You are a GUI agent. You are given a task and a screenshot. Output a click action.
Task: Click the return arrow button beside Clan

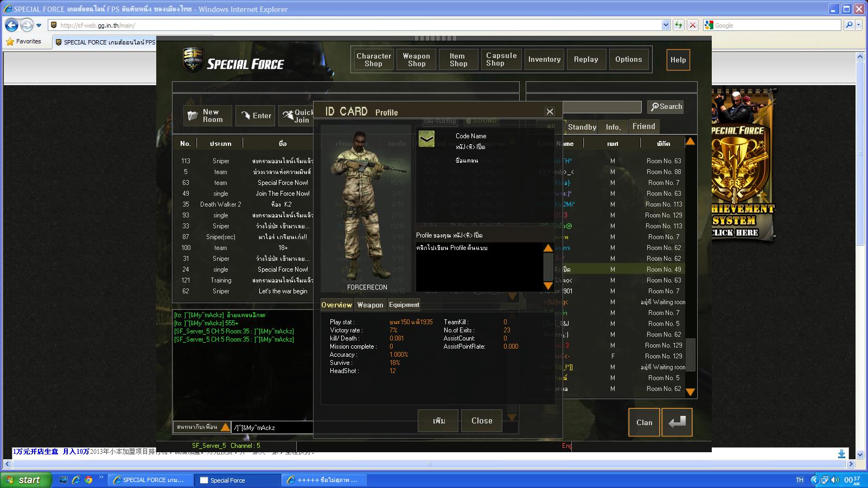677,422
